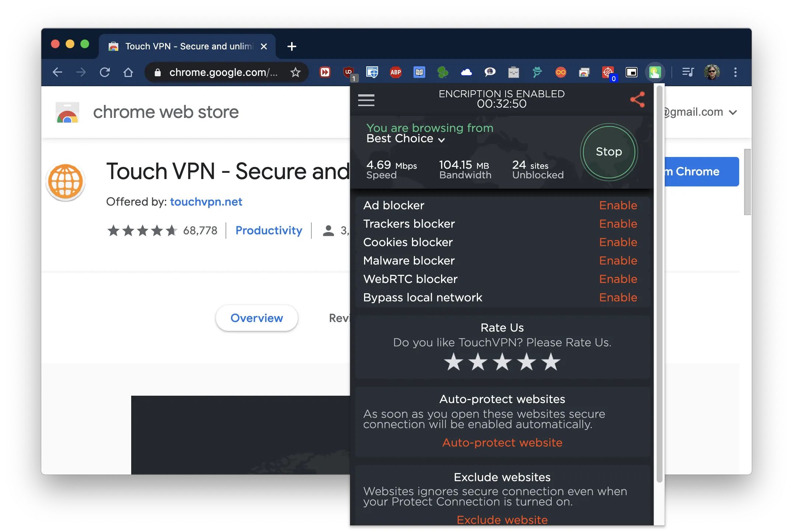Screen dimensions: 793x532
Task: Rate TouchVPN one star
Action: click(453, 361)
